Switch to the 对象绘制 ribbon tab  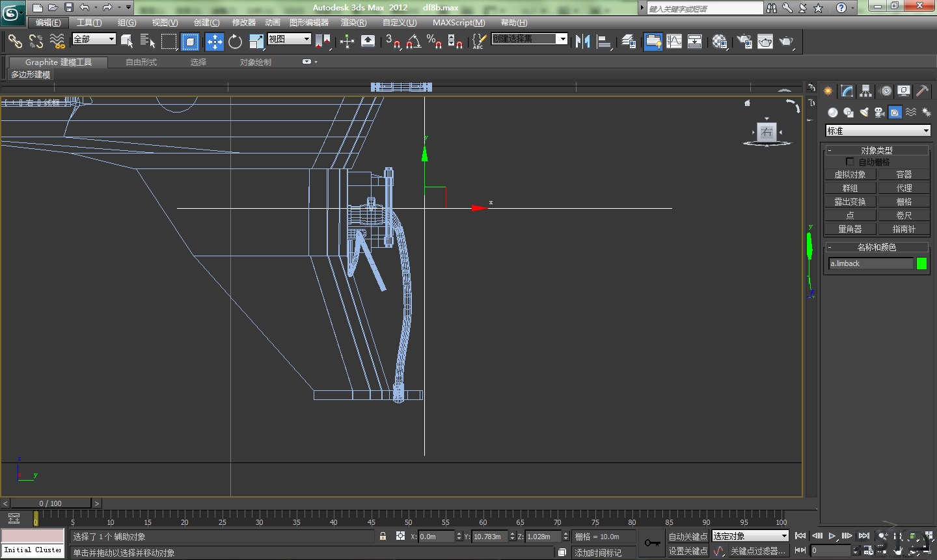[255, 62]
